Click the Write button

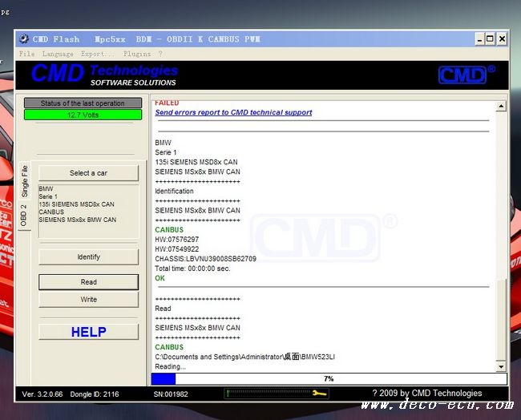pyautogui.click(x=88, y=300)
